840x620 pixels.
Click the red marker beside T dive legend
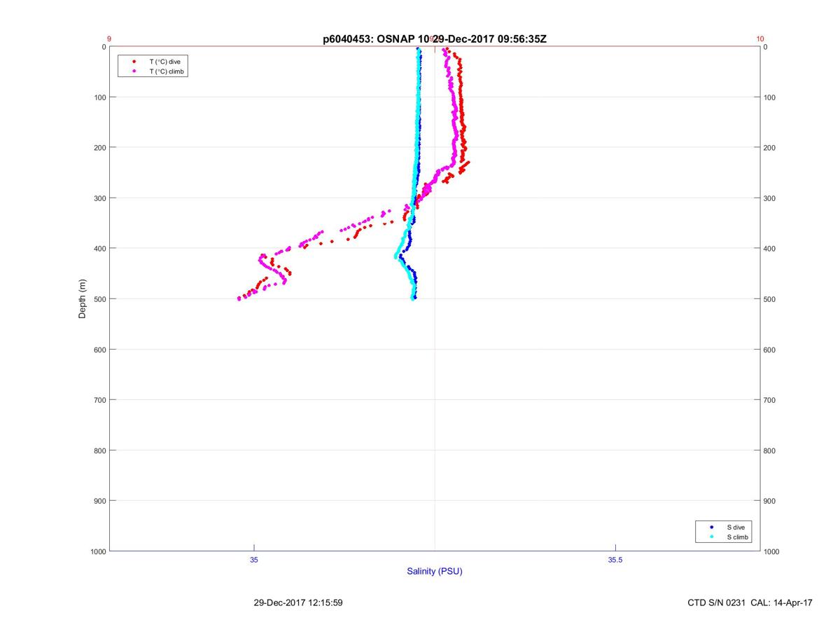pyautogui.click(x=134, y=62)
